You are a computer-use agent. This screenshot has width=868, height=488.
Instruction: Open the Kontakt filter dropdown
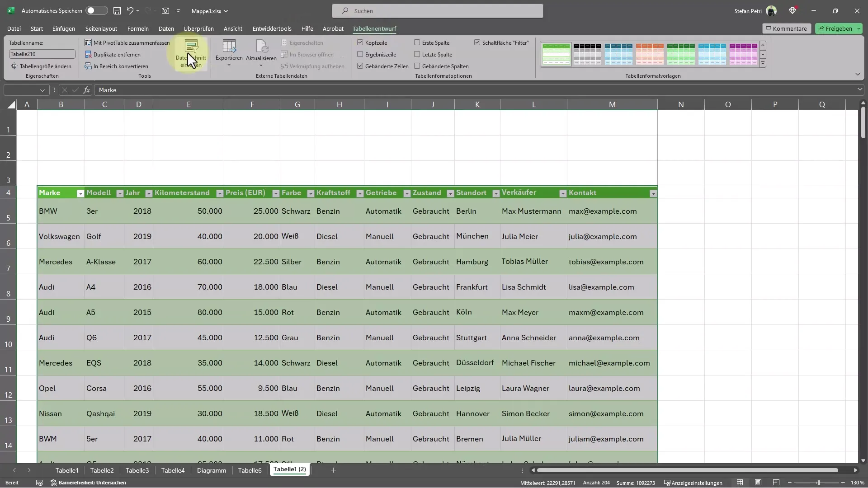[653, 193]
